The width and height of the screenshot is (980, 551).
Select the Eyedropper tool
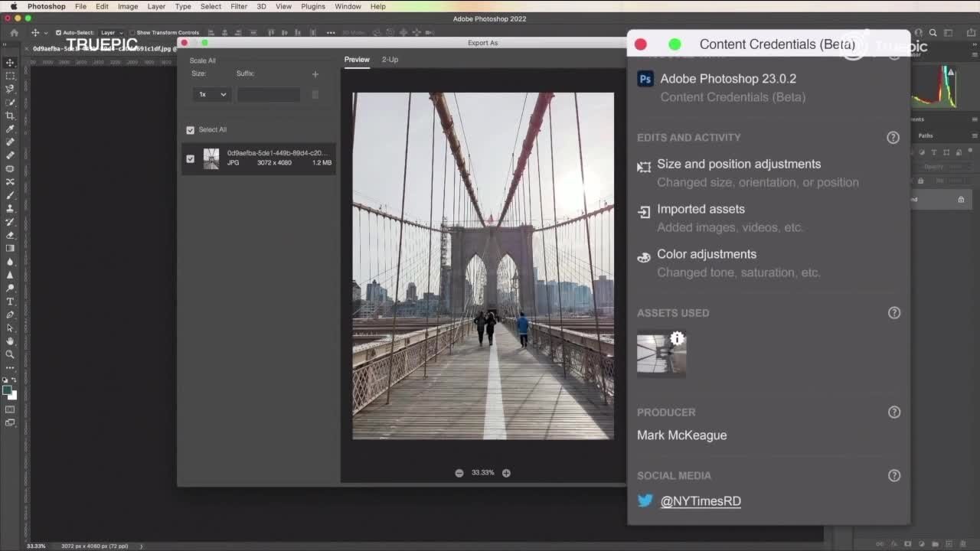10,129
